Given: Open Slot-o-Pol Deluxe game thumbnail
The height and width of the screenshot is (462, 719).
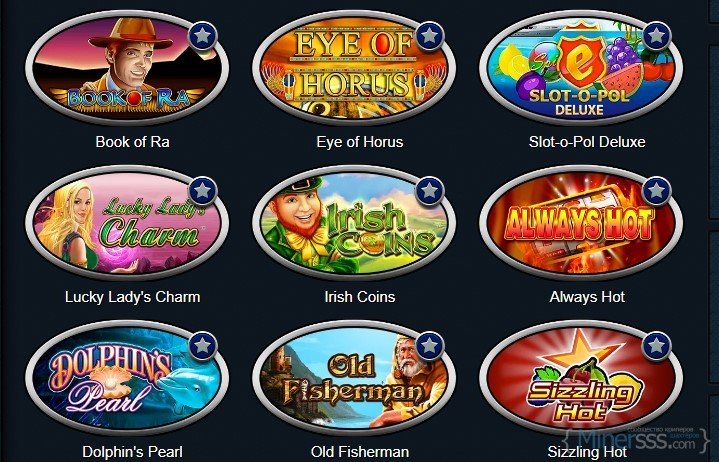Looking at the screenshot, I should 581,67.
